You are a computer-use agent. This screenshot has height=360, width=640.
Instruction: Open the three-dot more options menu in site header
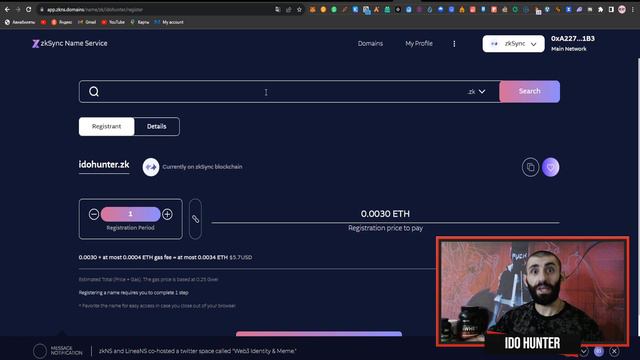click(x=454, y=44)
